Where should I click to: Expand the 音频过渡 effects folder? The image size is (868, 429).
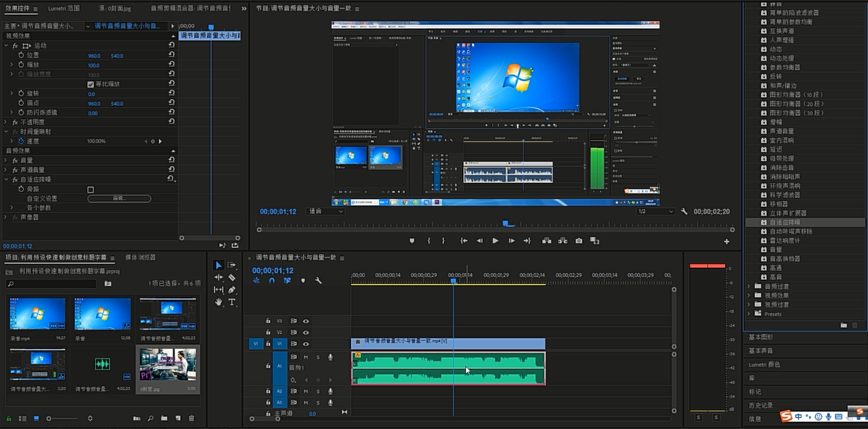point(749,286)
